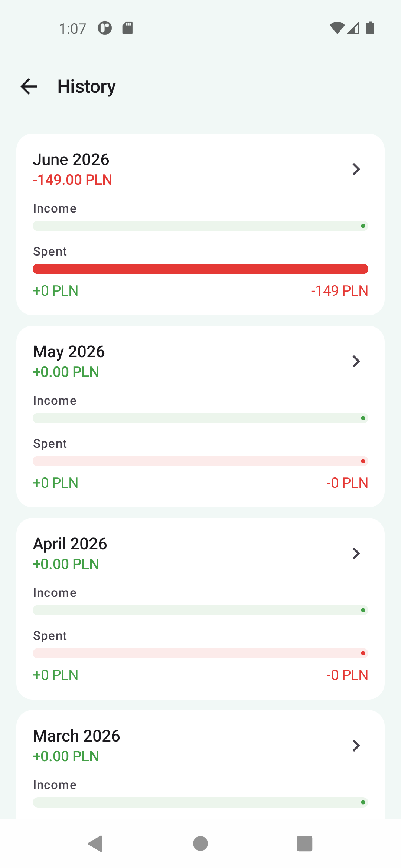Tap the battery status icon
This screenshot has width=401, height=868.
370,28
